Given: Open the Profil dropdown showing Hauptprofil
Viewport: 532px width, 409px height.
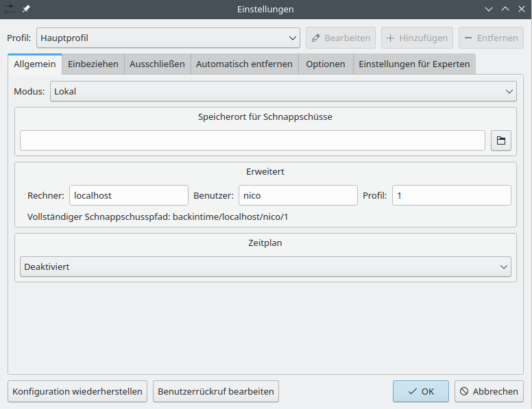Looking at the screenshot, I should 168,38.
